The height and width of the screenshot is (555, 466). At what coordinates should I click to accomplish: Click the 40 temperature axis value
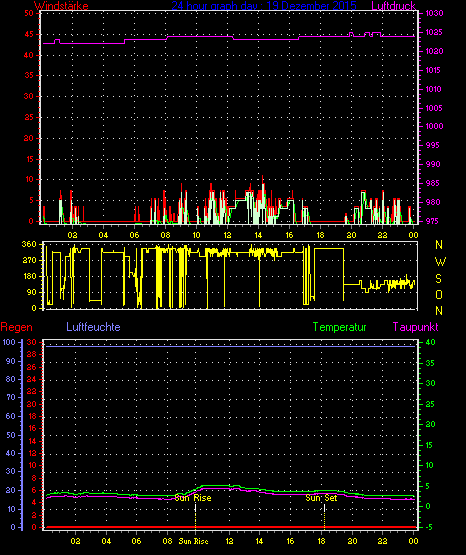(430, 342)
